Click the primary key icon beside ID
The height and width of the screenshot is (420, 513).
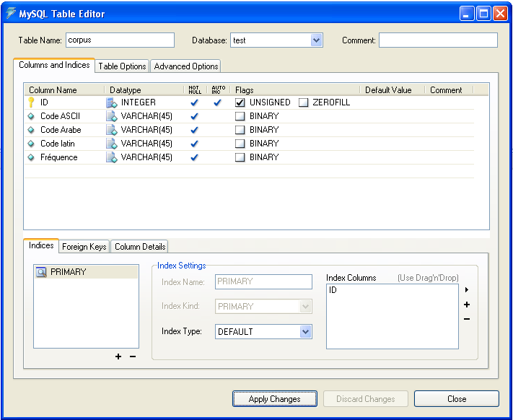[x=31, y=102]
